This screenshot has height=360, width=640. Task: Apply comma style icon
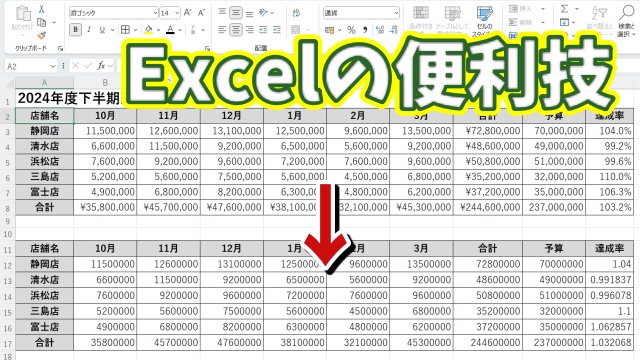[365, 30]
